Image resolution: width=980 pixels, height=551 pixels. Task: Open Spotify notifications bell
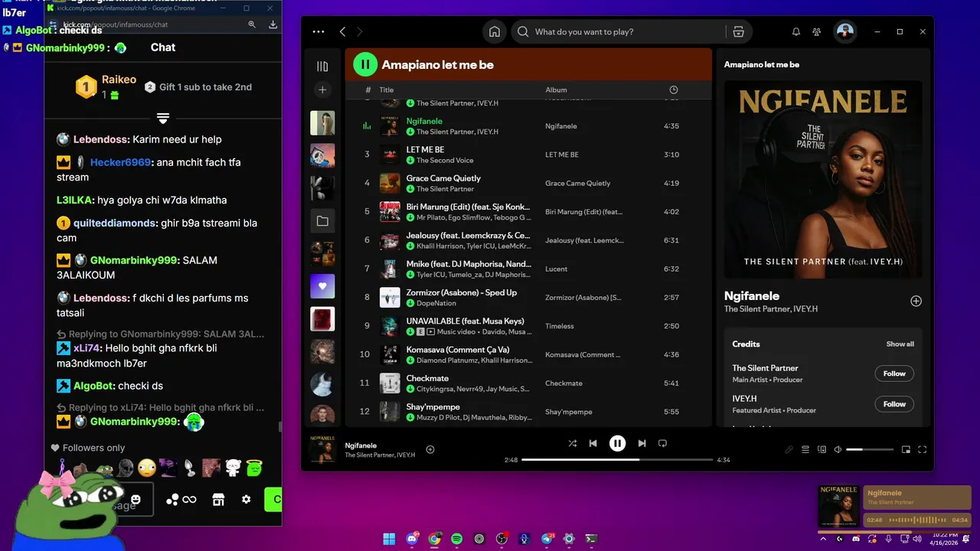[795, 31]
